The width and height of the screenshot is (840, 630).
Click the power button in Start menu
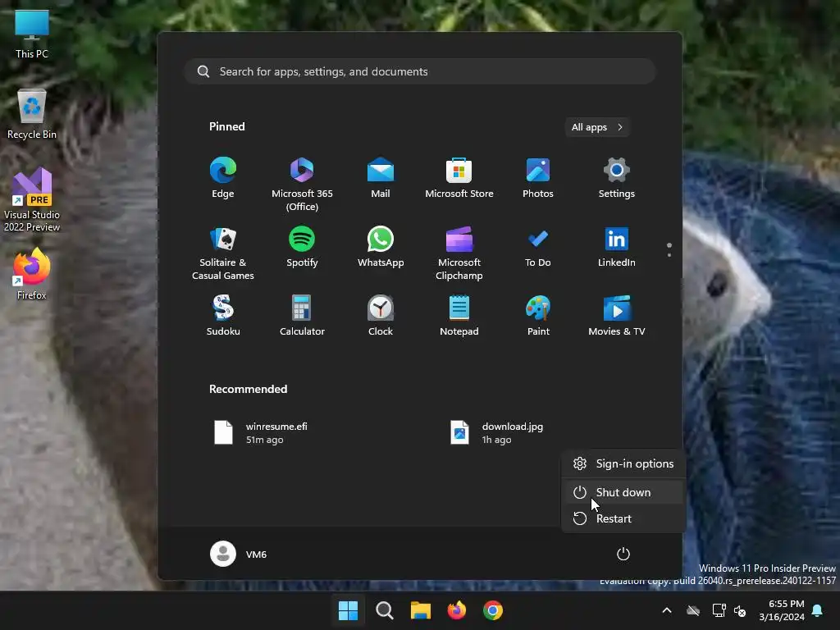pyautogui.click(x=623, y=554)
